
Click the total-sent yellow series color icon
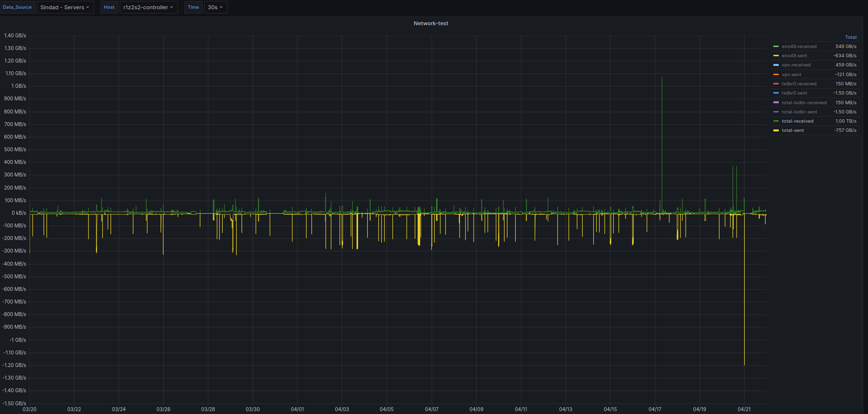click(x=776, y=130)
